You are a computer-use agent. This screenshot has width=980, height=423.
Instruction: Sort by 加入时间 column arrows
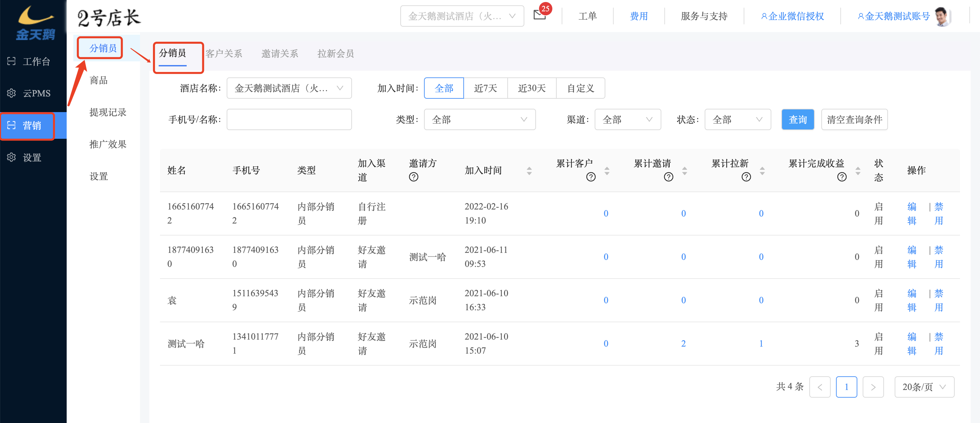529,170
